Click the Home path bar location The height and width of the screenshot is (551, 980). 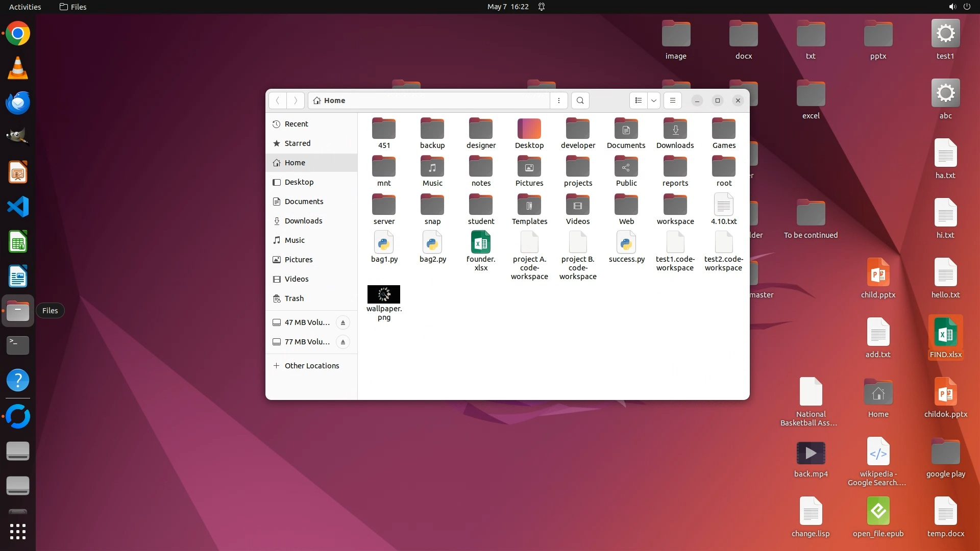pyautogui.click(x=330, y=101)
